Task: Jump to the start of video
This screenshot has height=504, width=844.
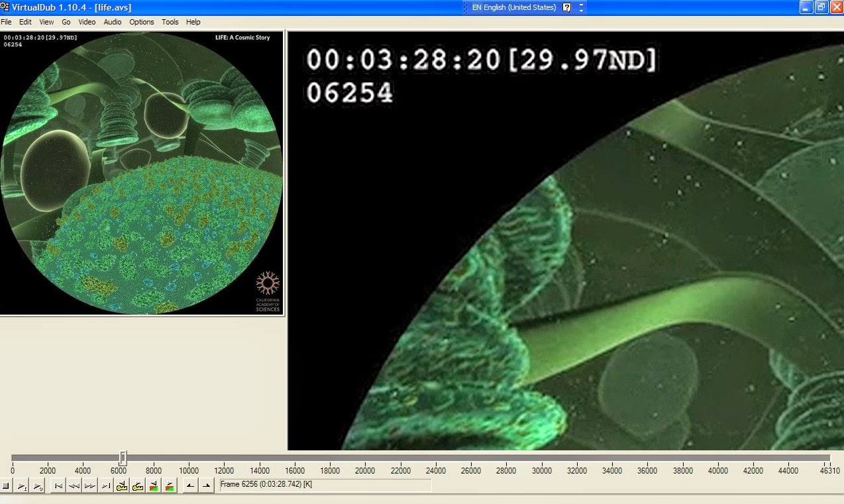Action: click(x=58, y=485)
